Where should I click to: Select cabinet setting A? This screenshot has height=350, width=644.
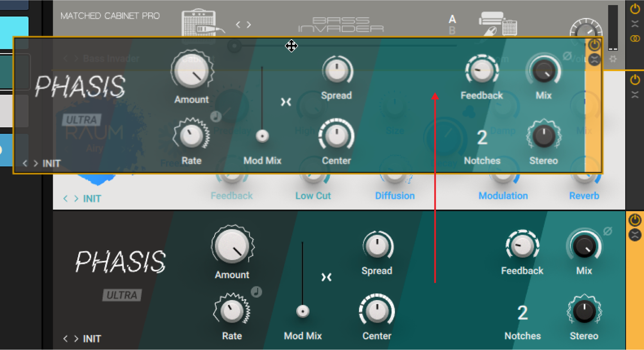coord(452,19)
